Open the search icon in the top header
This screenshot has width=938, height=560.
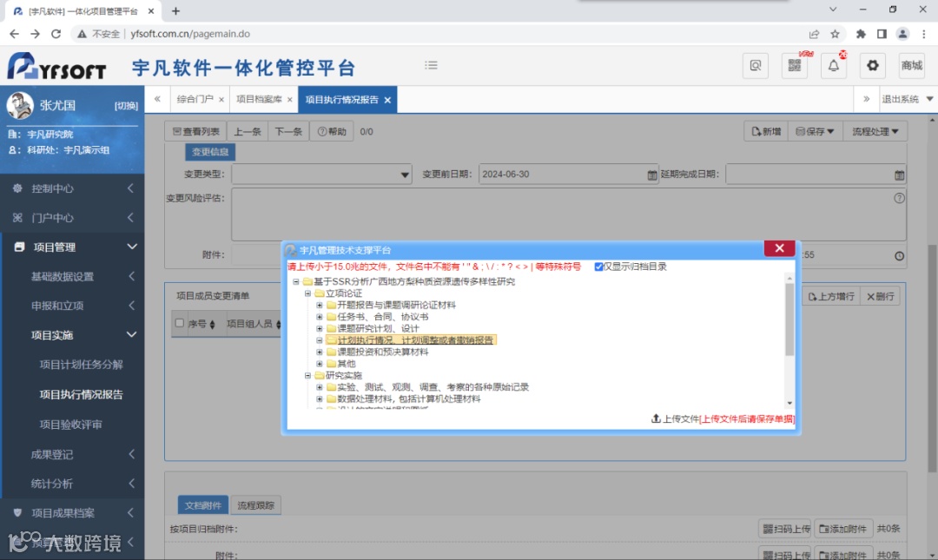pyautogui.click(x=755, y=66)
